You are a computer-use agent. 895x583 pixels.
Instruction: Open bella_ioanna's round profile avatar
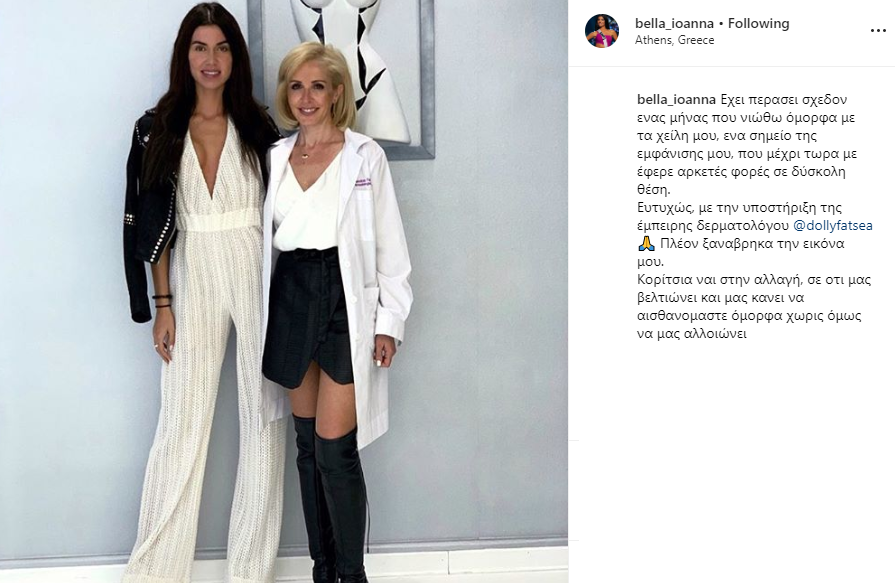pos(602,31)
